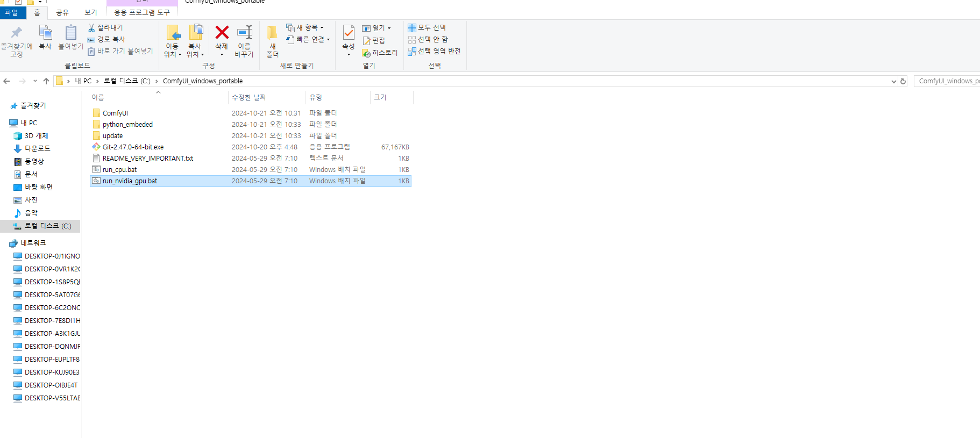Choose 잘라내기 (cut)
Viewport: 980px width, 438px height.
pos(105,27)
